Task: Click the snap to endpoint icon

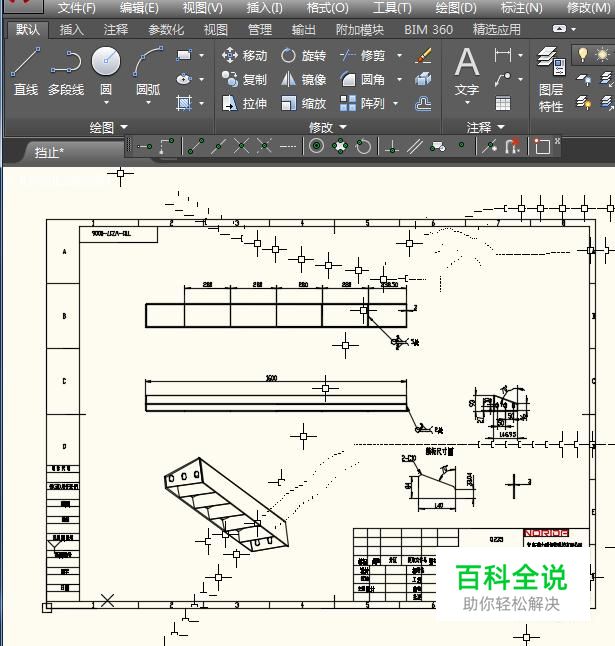Action: (x=196, y=146)
